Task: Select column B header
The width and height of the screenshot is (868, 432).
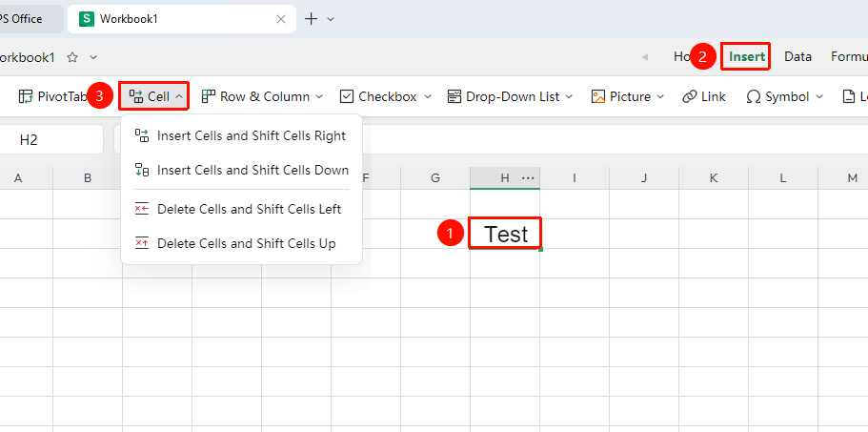Action: pos(88,177)
